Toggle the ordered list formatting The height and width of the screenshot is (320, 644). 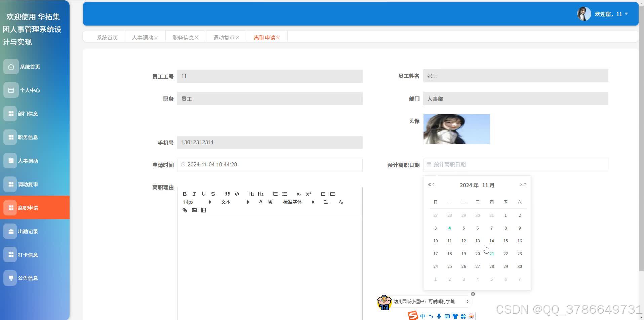(x=275, y=194)
